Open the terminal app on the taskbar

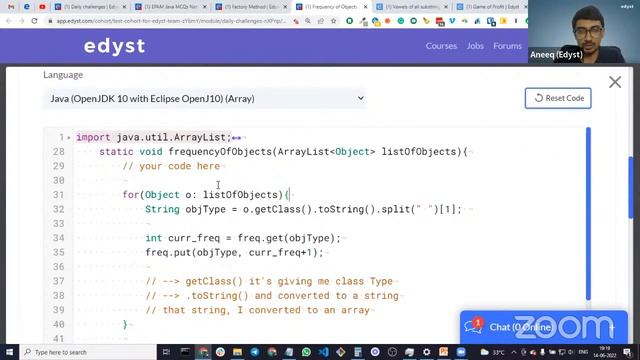(x=185, y=352)
